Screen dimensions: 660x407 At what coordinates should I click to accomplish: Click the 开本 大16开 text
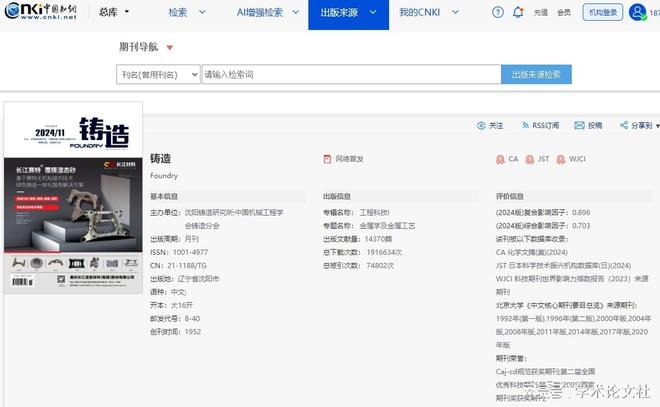pos(171,305)
